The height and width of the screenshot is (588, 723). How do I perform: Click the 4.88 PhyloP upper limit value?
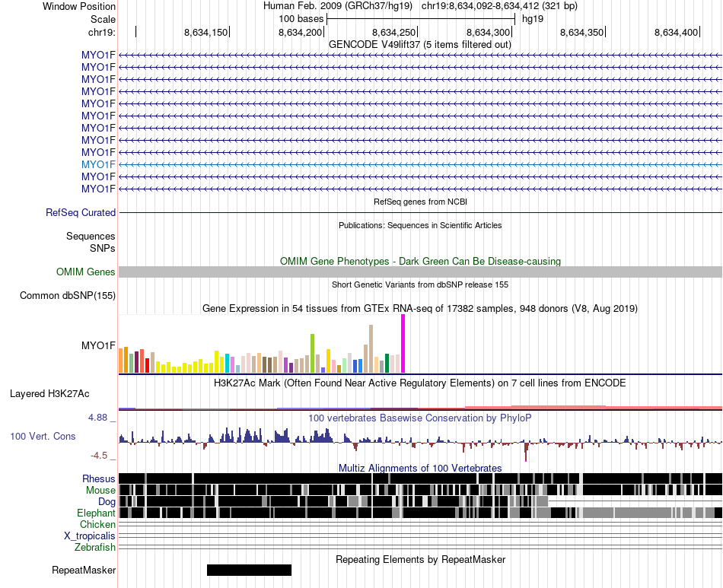pyautogui.click(x=97, y=418)
